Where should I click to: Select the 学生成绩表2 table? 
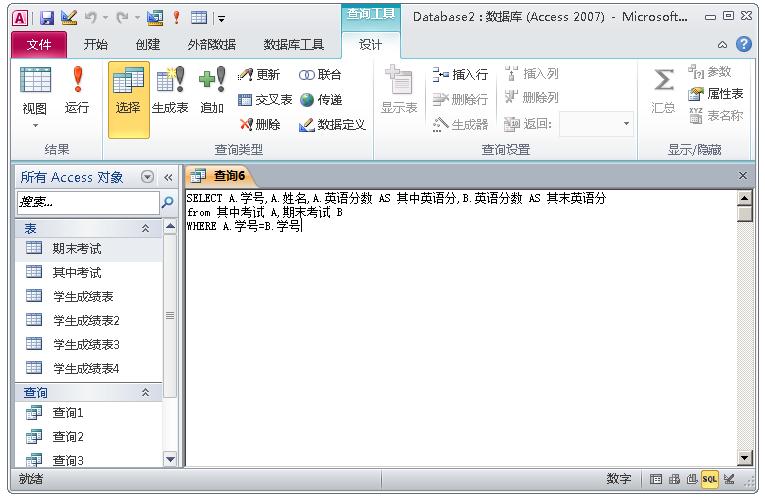click(89, 320)
